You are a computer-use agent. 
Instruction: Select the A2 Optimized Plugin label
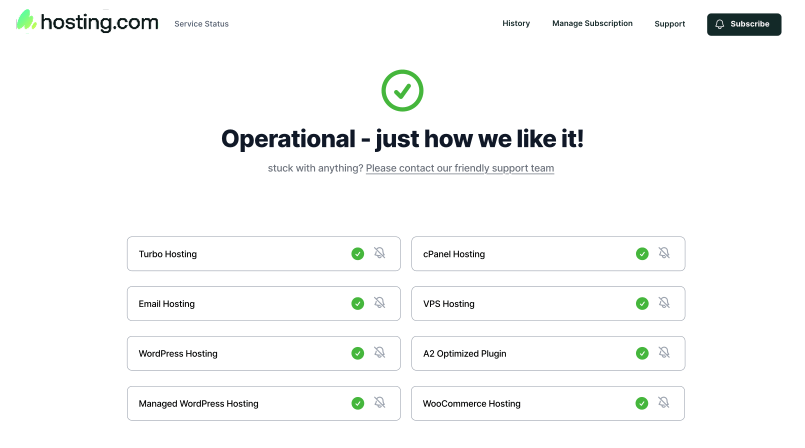pyautogui.click(x=465, y=354)
